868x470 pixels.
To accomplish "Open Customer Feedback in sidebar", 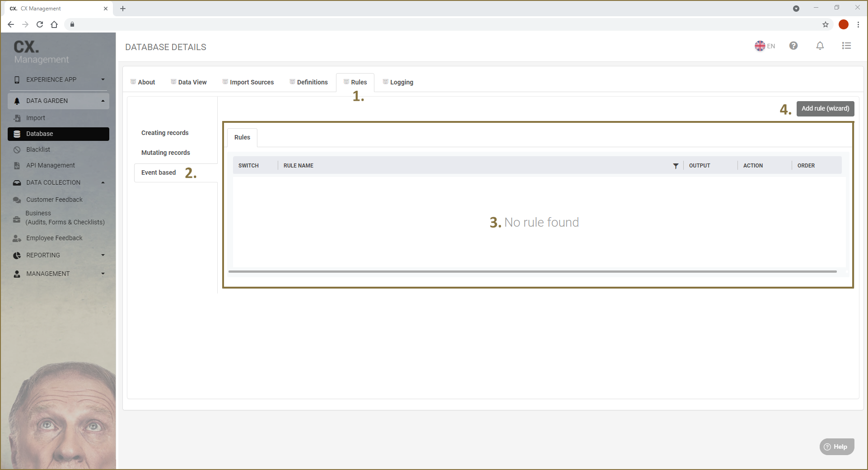I will (54, 200).
